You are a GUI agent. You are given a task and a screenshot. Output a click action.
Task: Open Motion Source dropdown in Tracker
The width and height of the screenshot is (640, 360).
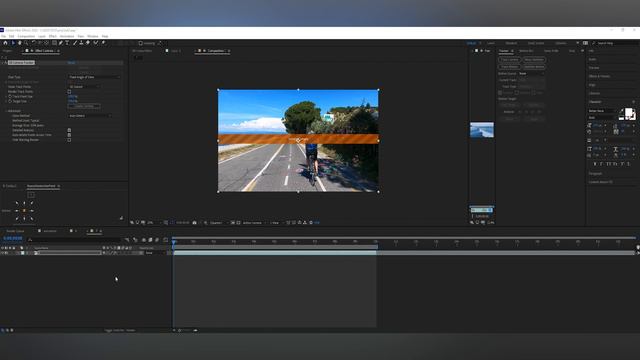pos(531,73)
